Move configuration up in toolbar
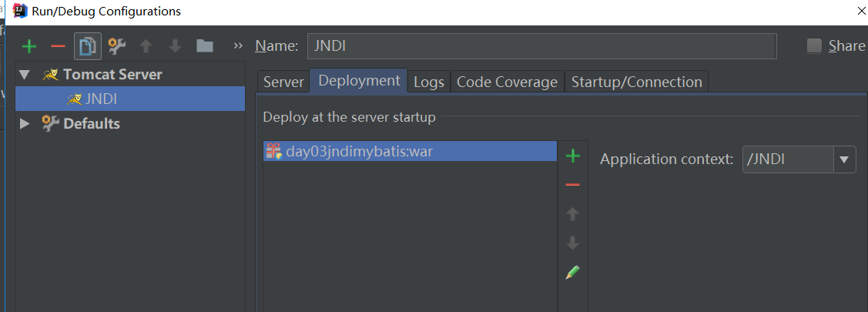This screenshot has height=312, width=868. (x=146, y=46)
